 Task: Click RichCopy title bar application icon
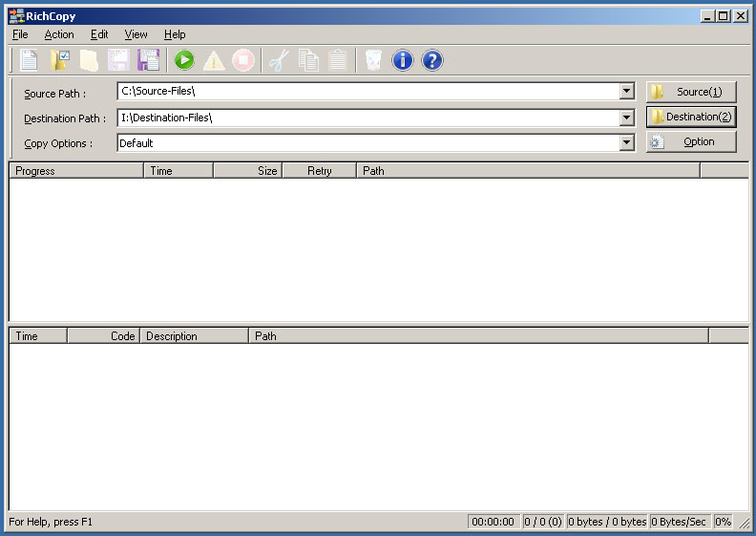pyautogui.click(x=16, y=16)
